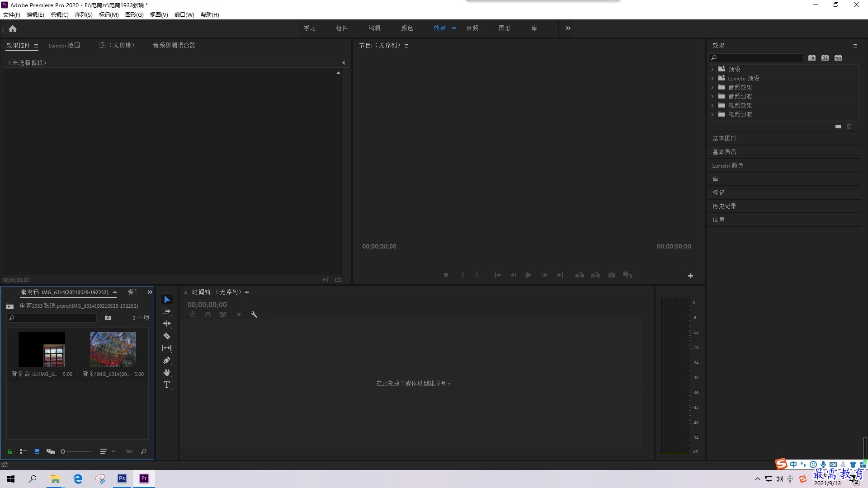This screenshot has width=868, height=488.
Task: Switch project panel to Freeform View
Action: pos(51,451)
